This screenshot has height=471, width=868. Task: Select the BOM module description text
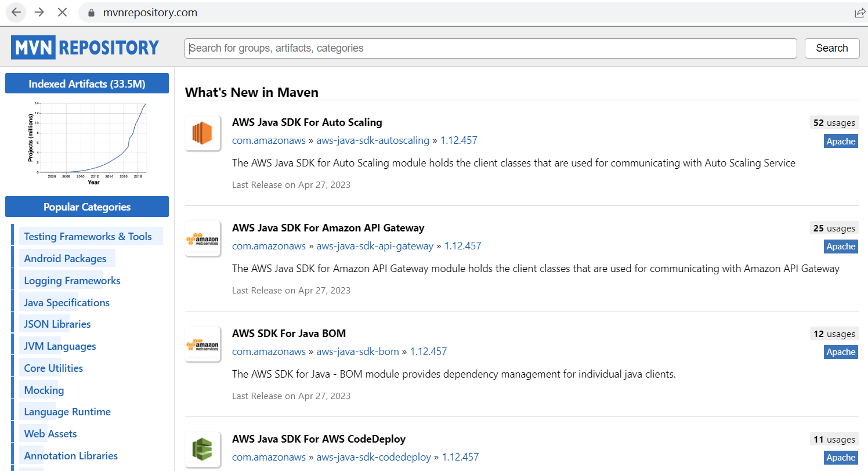pyautogui.click(x=454, y=374)
